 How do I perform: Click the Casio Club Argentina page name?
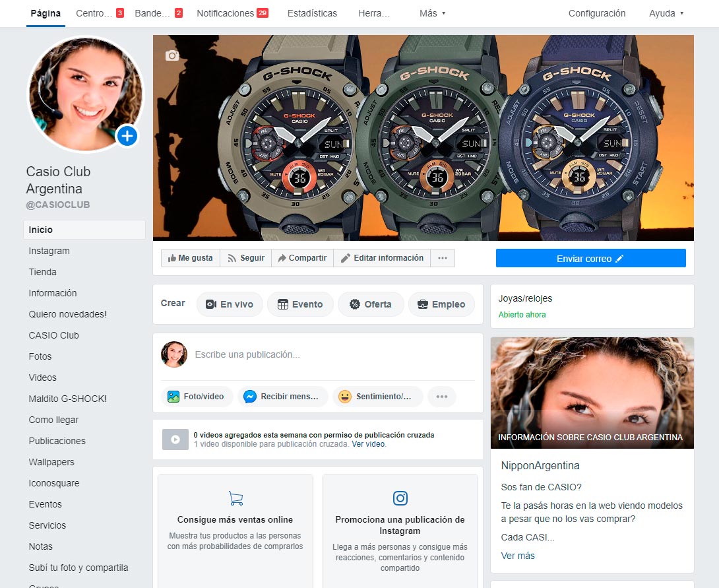(x=58, y=180)
